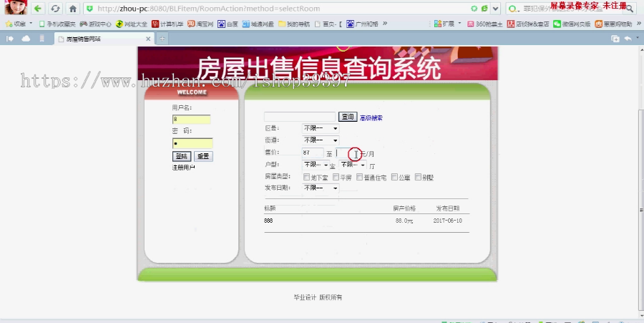The height and width of the screenshot is (323, 644).
Task: Click the IE compatibility mode icon
Action: click(x=484, y=9)
